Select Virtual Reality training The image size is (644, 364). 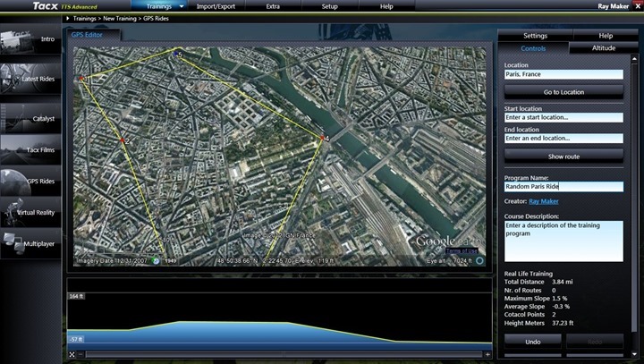click(x=30, y=212)
